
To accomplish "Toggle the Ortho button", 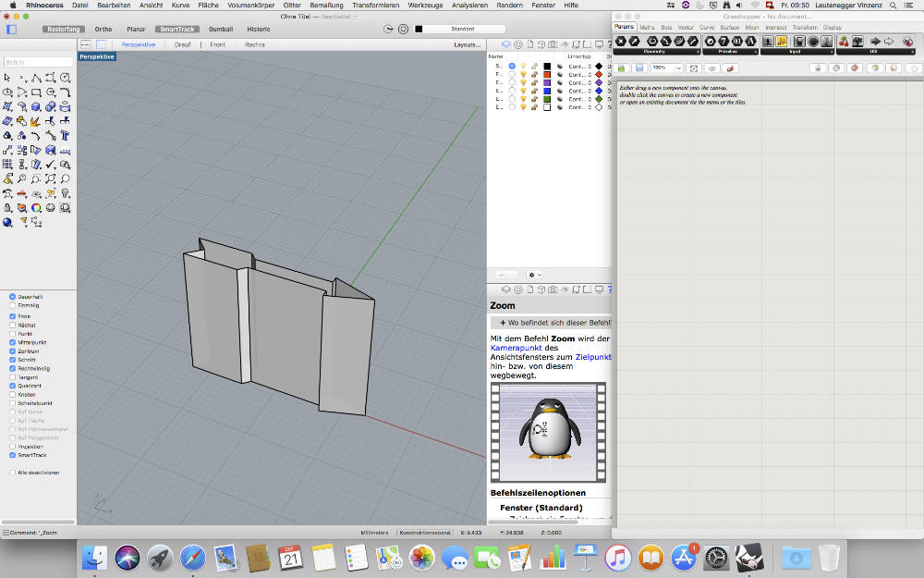I will (103, 29).
